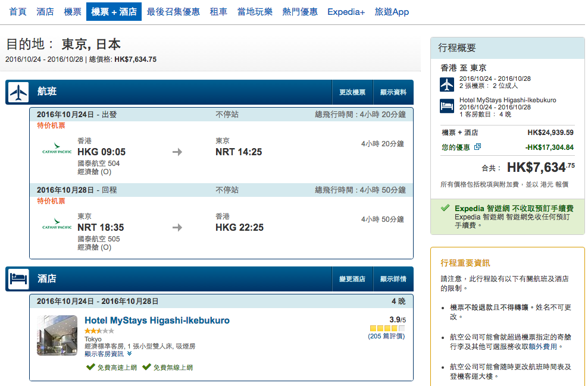Click the bed icon in the hotel header
Image resolution: width=588 pixels, height=386 pixels.
(x=18, y=279)
